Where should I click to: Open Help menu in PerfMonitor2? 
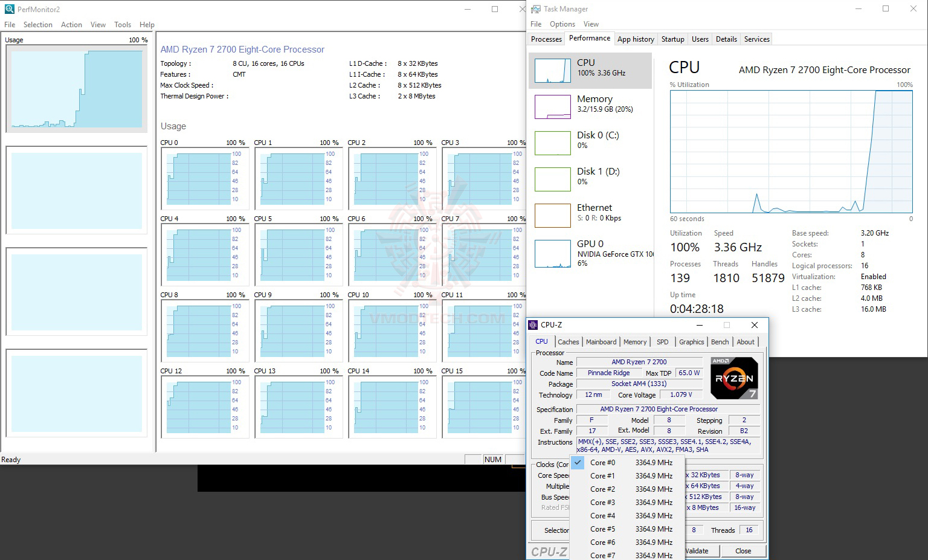click(147, 25)
